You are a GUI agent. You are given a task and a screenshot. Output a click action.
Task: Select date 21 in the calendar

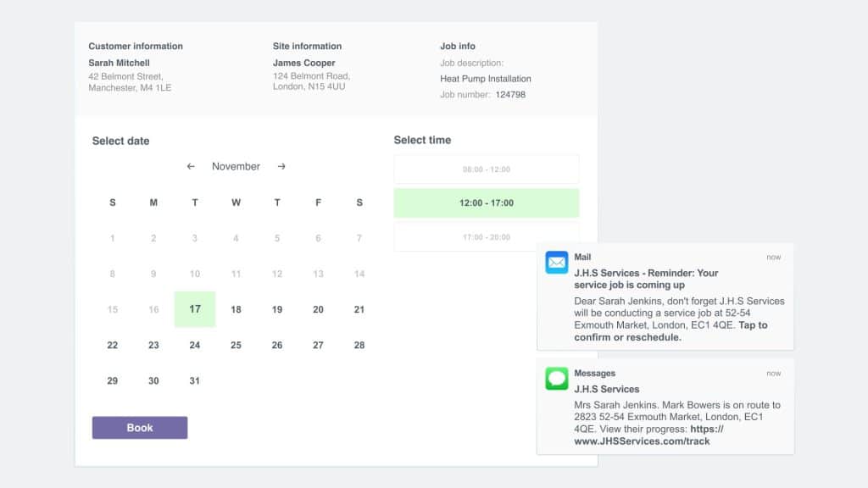point(359,310)
